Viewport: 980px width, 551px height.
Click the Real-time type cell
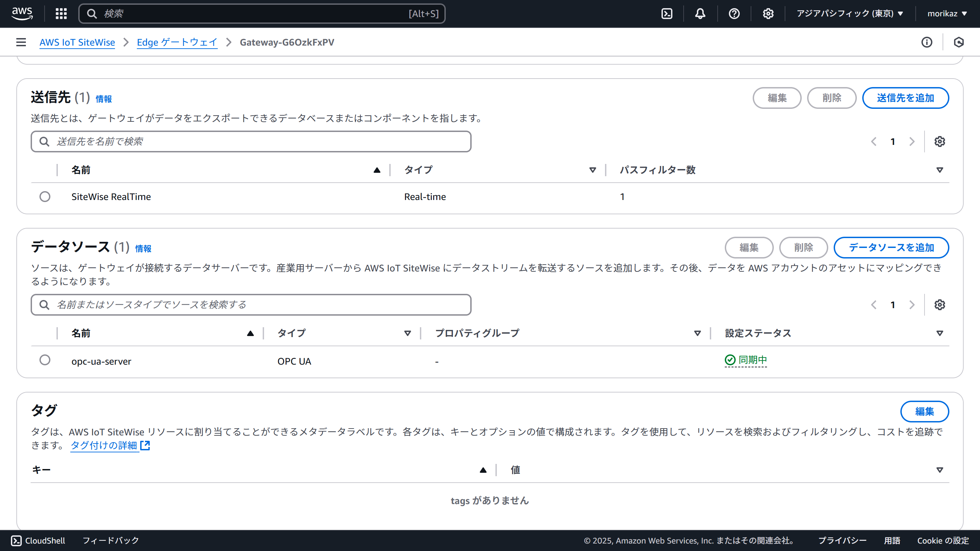pos(425,197)
